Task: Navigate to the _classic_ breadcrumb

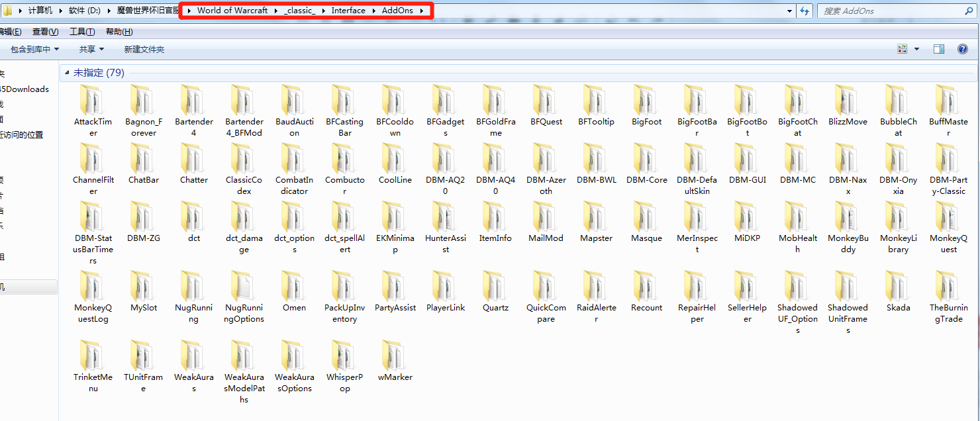Action: click(x=299, y=11)
